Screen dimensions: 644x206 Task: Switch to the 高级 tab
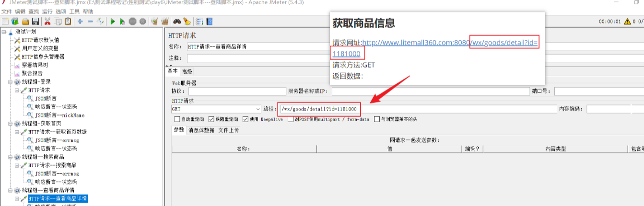187,71
